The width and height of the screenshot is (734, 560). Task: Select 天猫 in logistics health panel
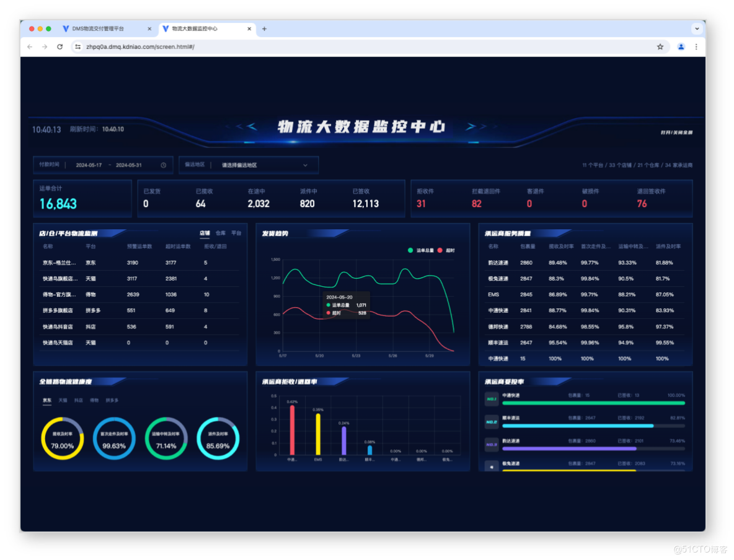point(63,400)
